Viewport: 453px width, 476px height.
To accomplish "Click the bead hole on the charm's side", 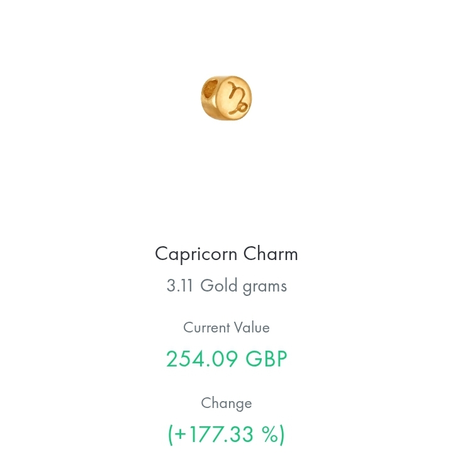I will tap(210, 90).
